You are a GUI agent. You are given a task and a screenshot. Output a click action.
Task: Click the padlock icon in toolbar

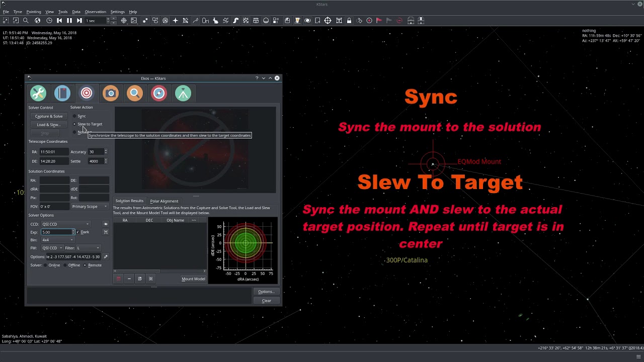[349, 21]
